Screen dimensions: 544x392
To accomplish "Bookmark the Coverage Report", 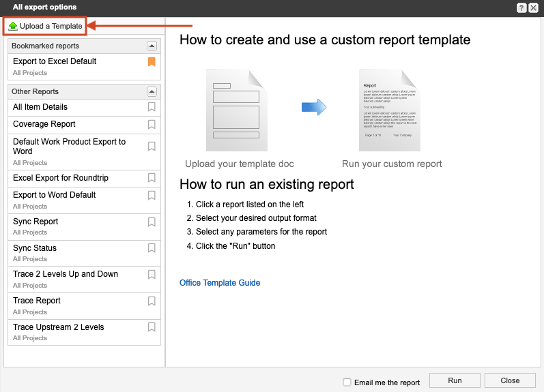I will [x=152, y=124].
